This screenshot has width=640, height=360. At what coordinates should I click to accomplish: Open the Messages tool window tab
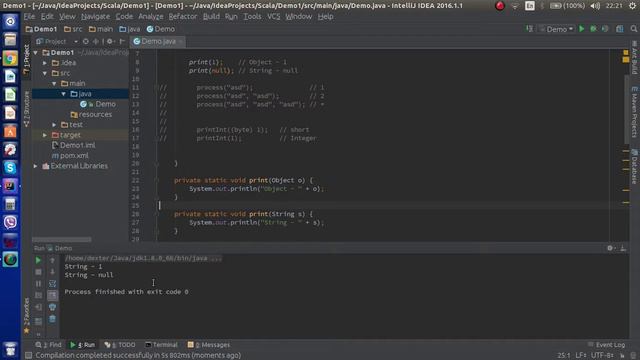(x=209, y=345)
